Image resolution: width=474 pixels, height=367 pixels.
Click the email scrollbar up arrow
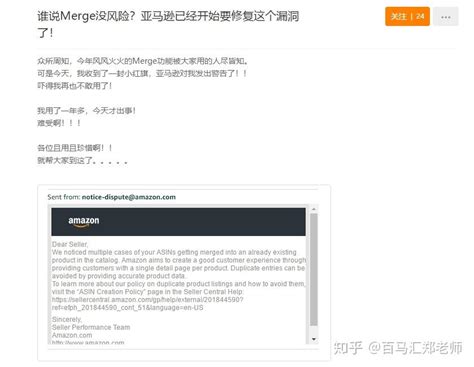tap(314, 209)
